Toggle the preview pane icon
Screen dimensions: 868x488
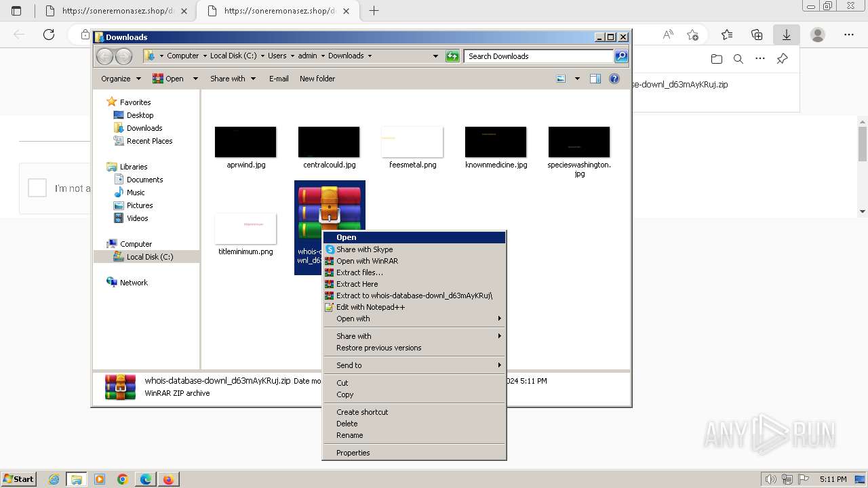click(x=595, y=79)
